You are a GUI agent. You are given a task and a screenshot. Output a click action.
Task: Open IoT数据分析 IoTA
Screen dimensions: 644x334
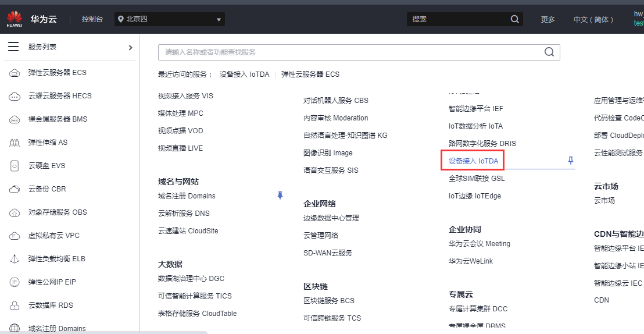point(475,126)
